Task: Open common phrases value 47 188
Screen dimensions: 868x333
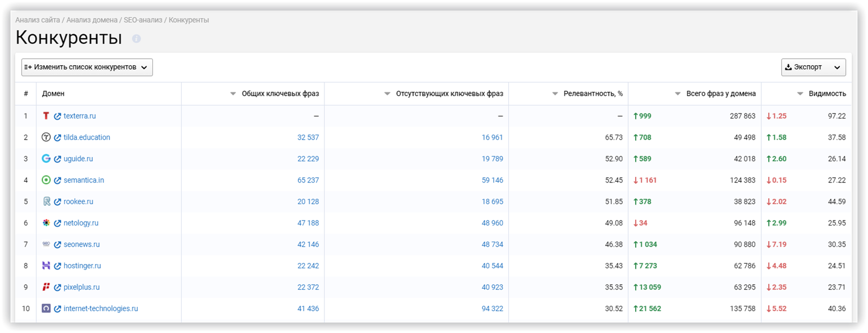Action: coord(308,223)
